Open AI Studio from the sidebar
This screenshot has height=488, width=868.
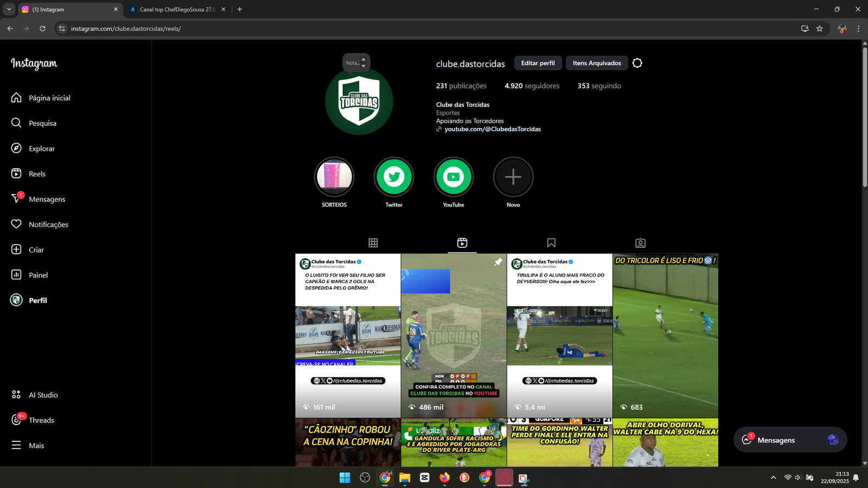(34, 395)
